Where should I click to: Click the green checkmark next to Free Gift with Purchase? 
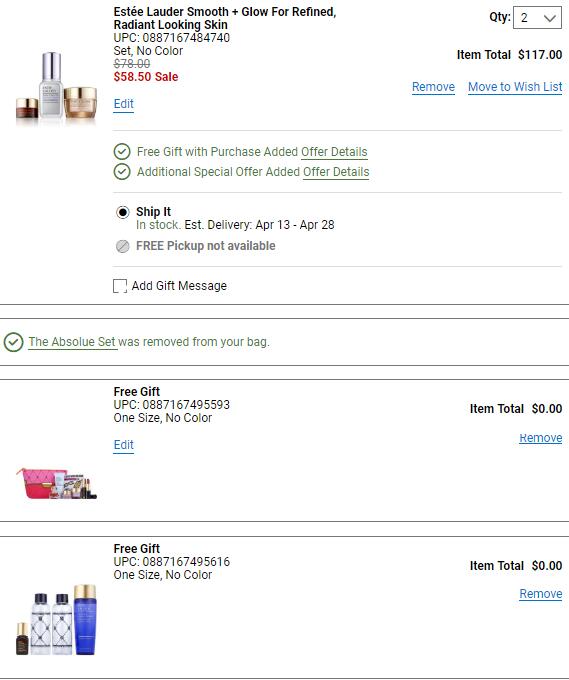122,152
